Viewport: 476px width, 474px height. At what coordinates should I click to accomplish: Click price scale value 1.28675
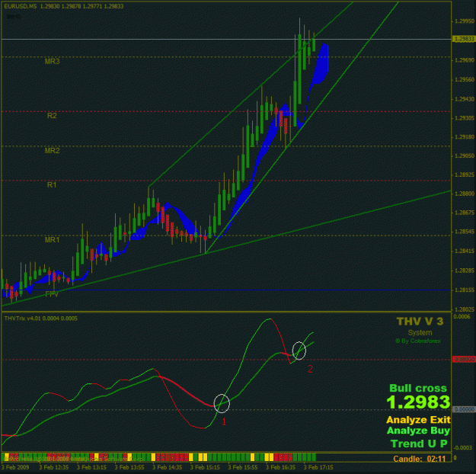(464, 213)
